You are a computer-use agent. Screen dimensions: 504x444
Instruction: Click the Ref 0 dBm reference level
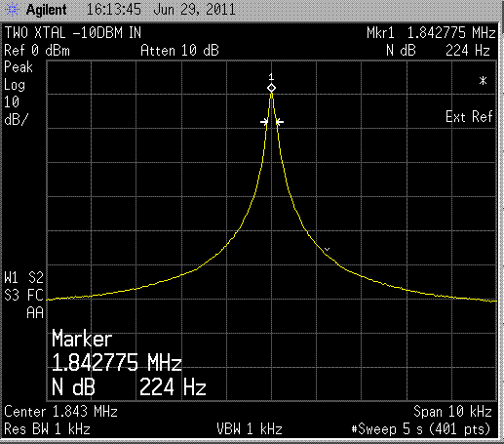click(37, 51)
